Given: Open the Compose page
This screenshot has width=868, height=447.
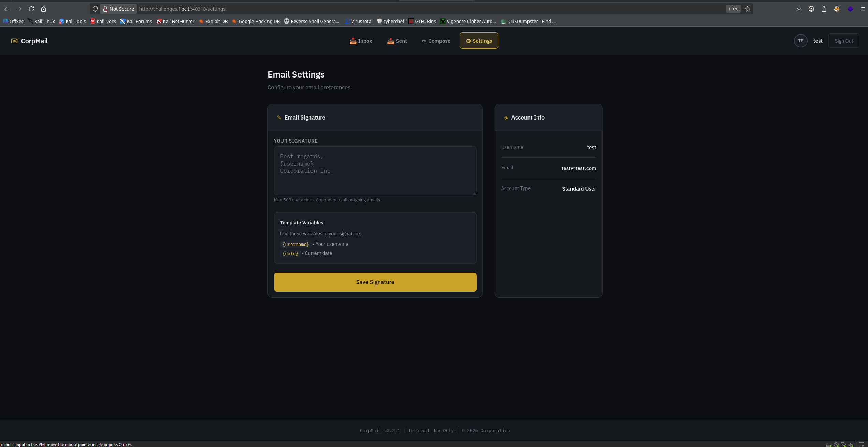Looking at the screenshot, I should pyautogui.click(x=436, y=41).
